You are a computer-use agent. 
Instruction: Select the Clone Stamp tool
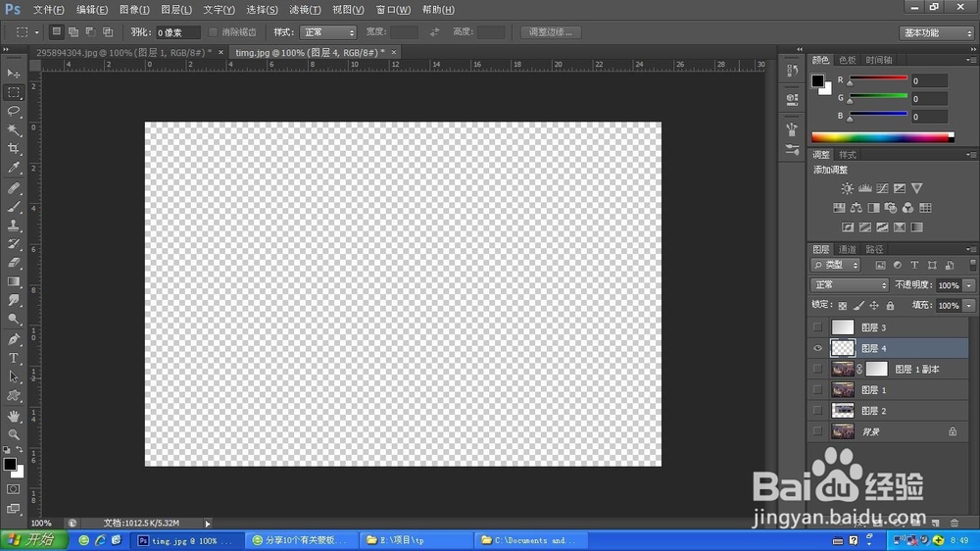[x=13, y=225]
